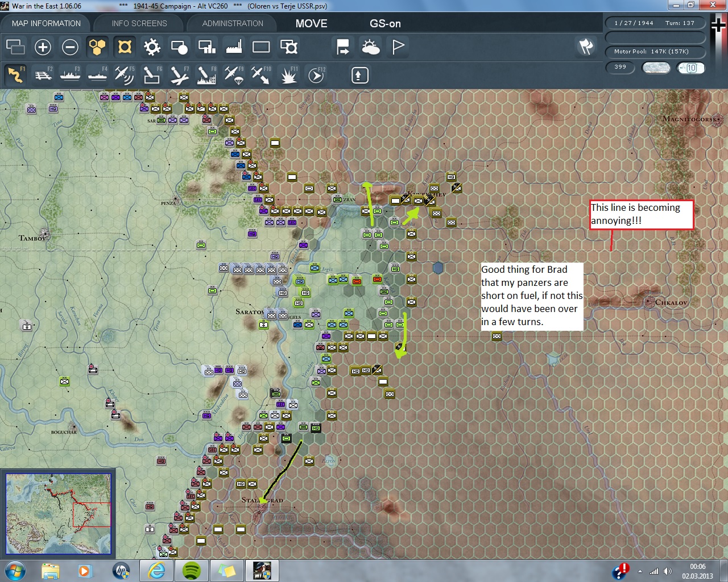Click the Boguchar town label
The image size is (728, 582).
click(x=64, y=432)
